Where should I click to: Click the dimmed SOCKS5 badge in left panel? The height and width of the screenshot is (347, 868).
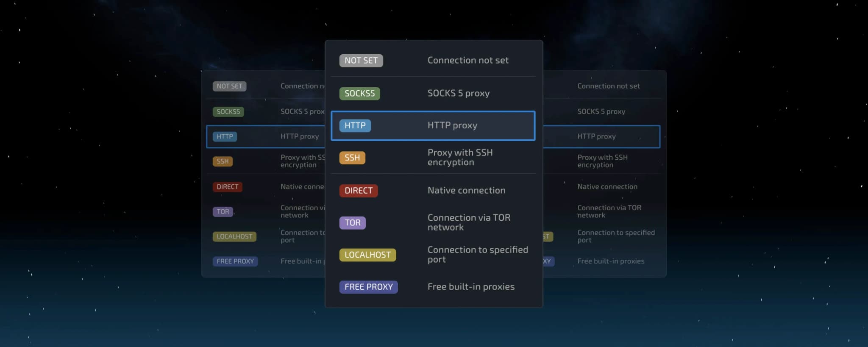coord(228,112)
